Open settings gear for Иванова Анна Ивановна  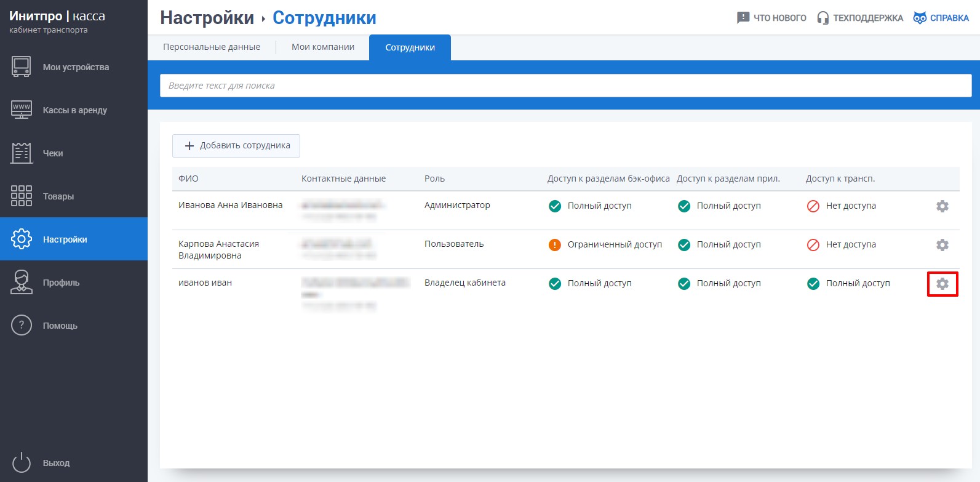(x=942, y=206)
